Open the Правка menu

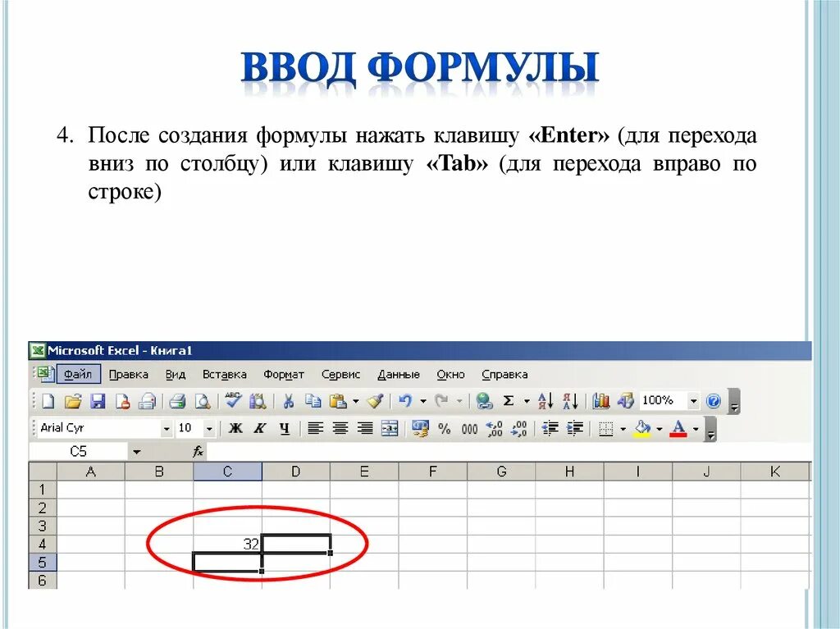tap(129, 375)
